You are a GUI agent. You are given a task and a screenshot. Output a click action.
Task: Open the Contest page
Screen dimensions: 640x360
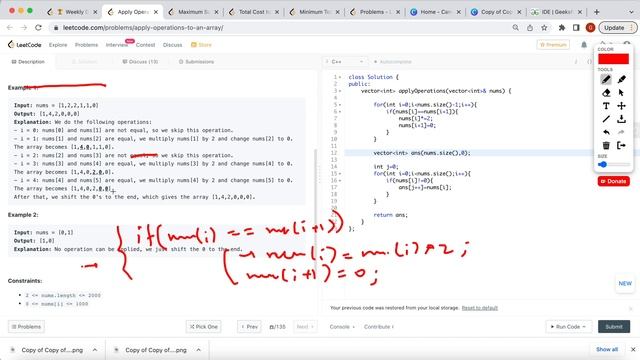click(x=145, y=45)
